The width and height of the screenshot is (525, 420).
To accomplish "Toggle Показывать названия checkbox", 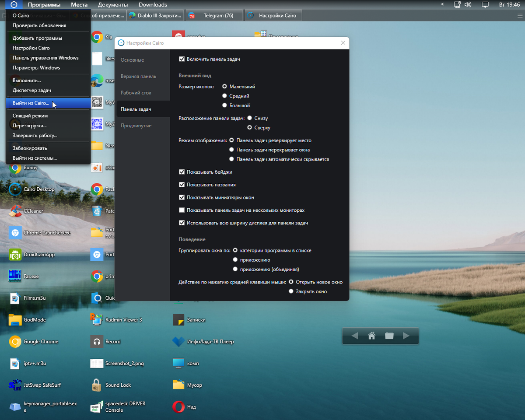I will click(182, 185).
